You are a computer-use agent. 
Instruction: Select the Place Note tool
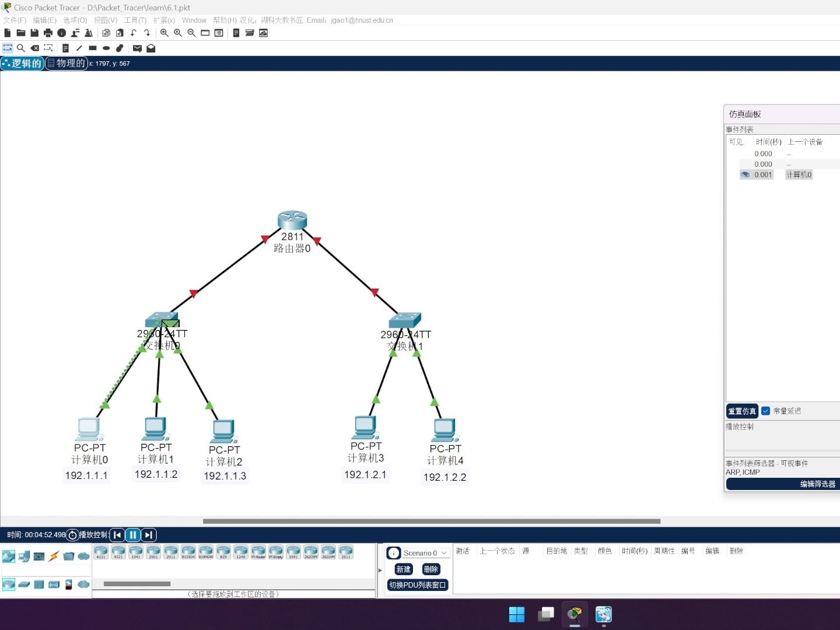[x=65, y=48]
